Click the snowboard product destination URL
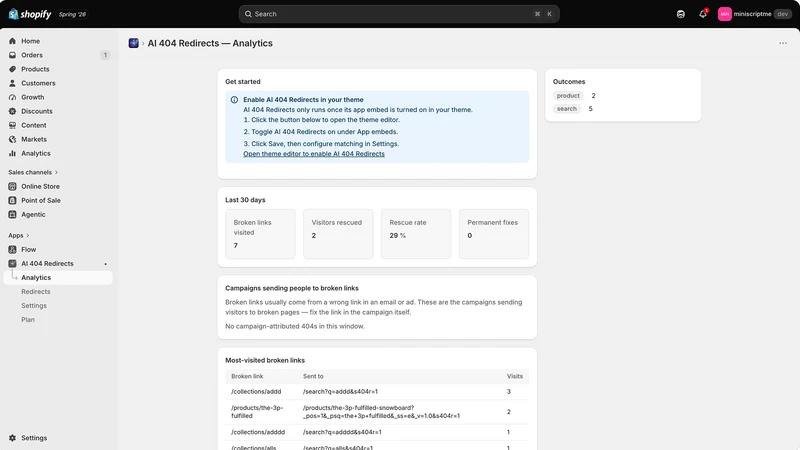 pyautogui.click(x=382, y=412)
